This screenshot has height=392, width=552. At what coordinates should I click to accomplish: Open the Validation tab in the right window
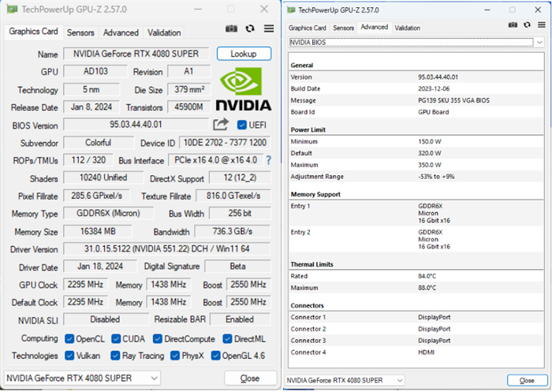pyautogui.click(x=408, y=28)
